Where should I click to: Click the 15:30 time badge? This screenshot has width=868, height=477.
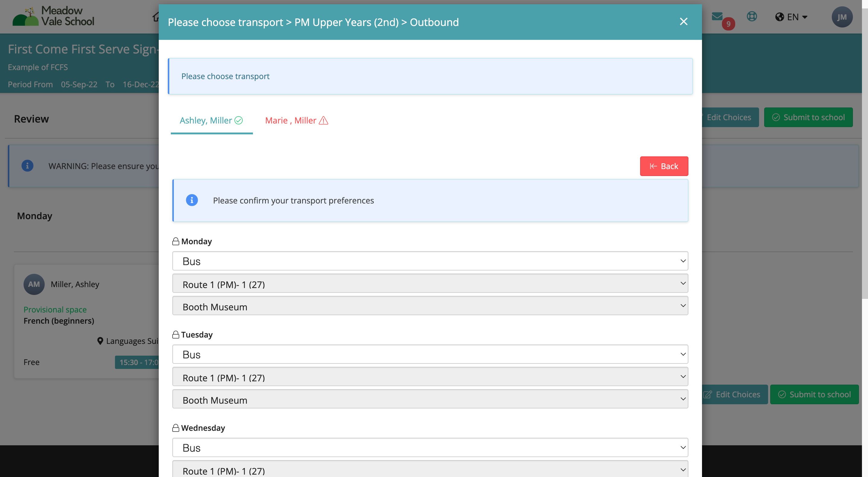tap(137, 362)
